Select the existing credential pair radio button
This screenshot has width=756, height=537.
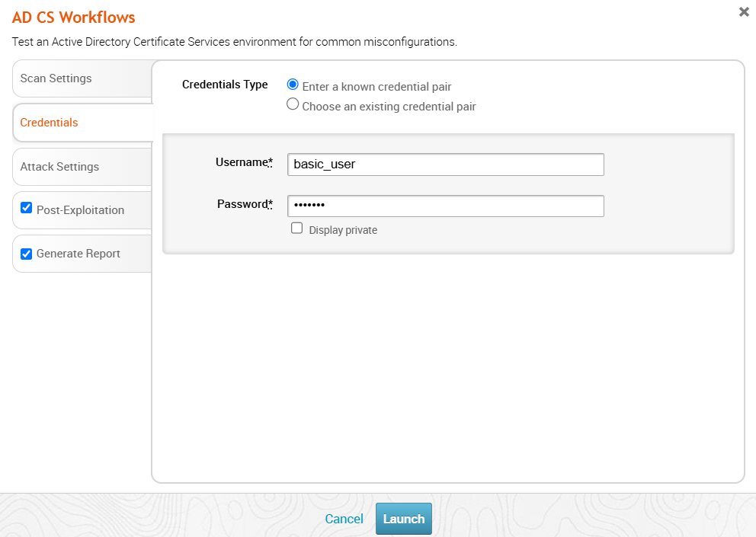[293, 104]
